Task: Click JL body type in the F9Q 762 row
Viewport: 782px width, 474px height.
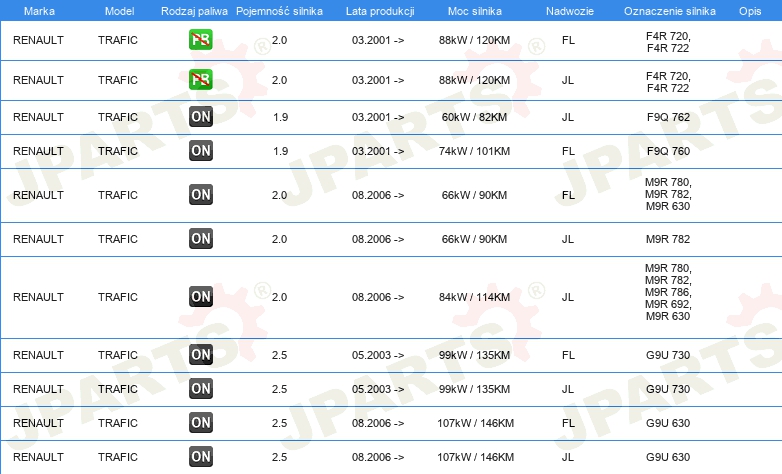Action: [568, 117]
